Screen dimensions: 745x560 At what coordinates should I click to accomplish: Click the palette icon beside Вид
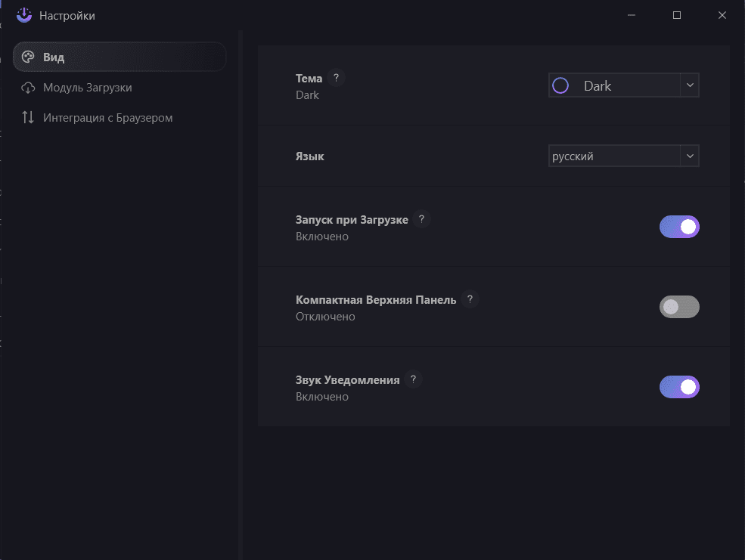[28, 57]
